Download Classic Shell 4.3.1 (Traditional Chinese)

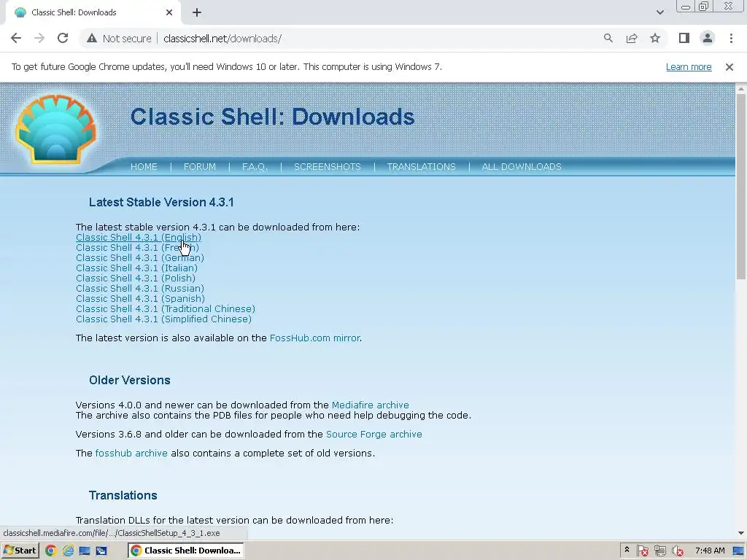coord(166,309)
